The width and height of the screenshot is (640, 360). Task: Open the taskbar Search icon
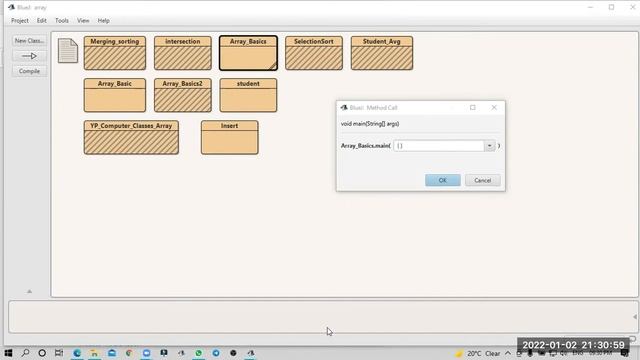tap(25, 353)
